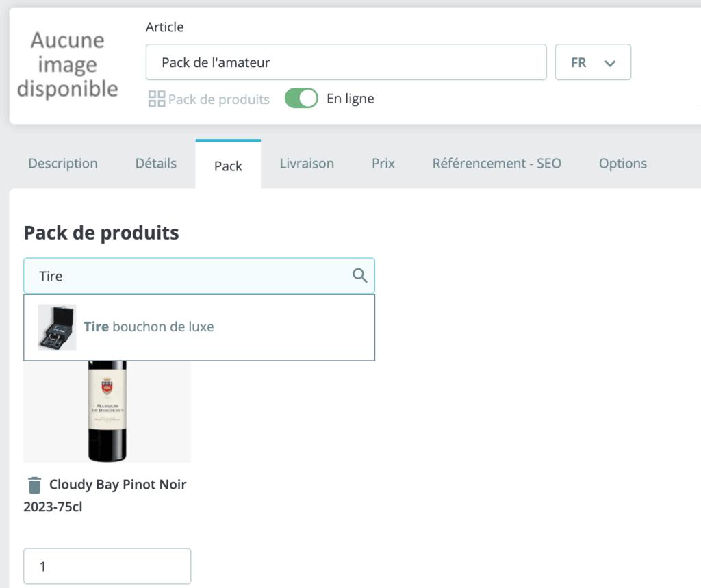Go to the Livraison tab
Viewport: 701px width, 588px height.
click(307, 164)
